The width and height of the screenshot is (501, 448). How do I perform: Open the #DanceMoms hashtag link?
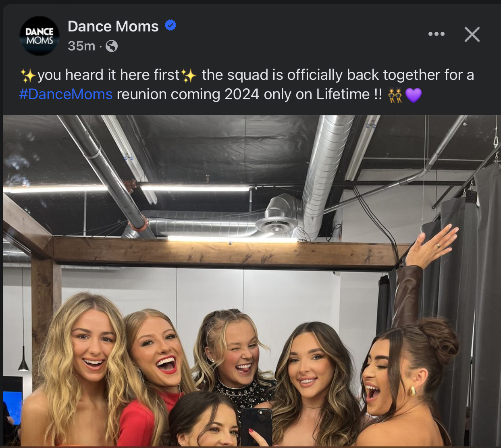pyautogui.click(x=66, y=94)
